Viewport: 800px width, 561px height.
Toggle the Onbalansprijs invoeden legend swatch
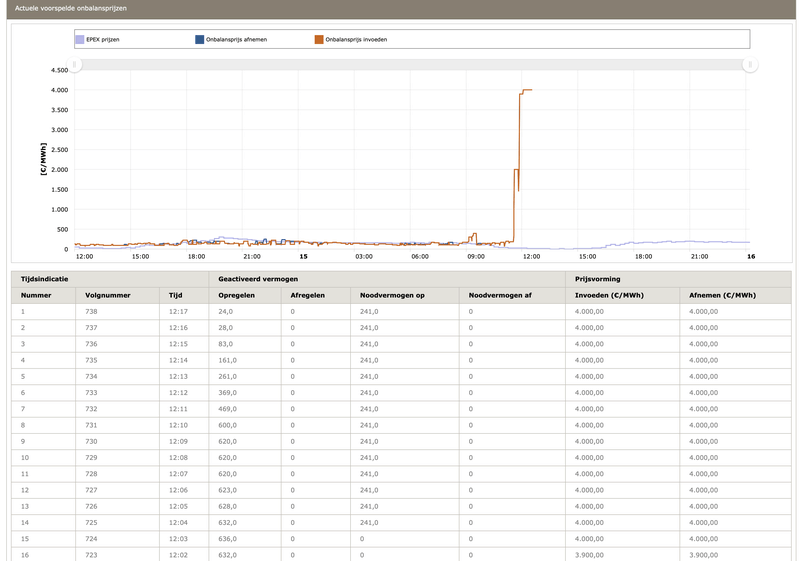319,40
